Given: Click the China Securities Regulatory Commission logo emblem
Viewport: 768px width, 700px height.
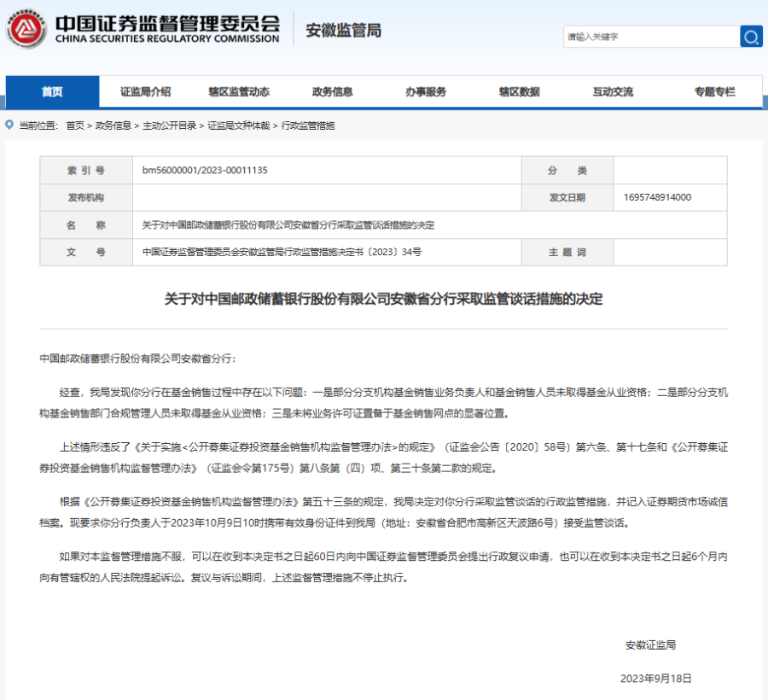Looking at the screenshot, I should 26,30.
